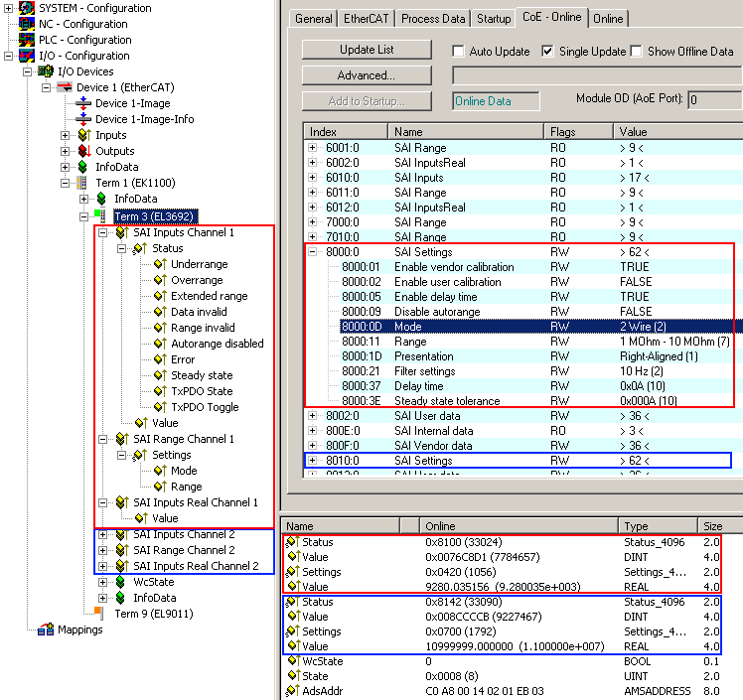Click the WcState green icon in tree
Image resolution: width=743 pixels, height=700 pixels.
120,582
